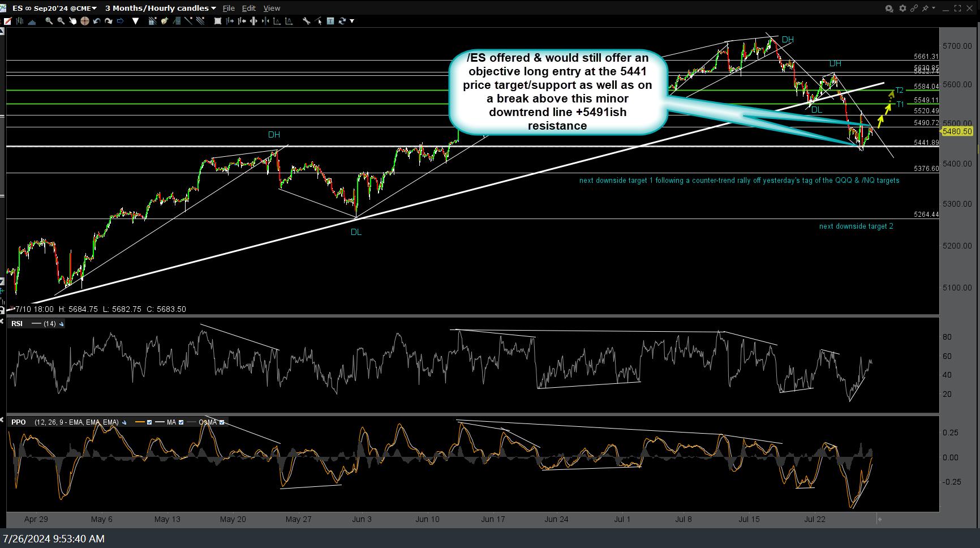Image resolution: width=980 pixels, height=548 pixels.
Task: Undo the last chart action
Action: coord(97,21)
